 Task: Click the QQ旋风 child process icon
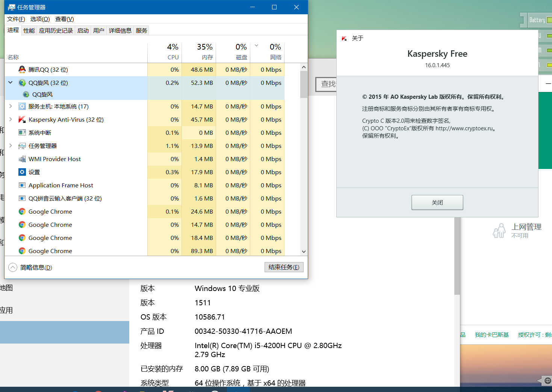(x=26, y=94)
